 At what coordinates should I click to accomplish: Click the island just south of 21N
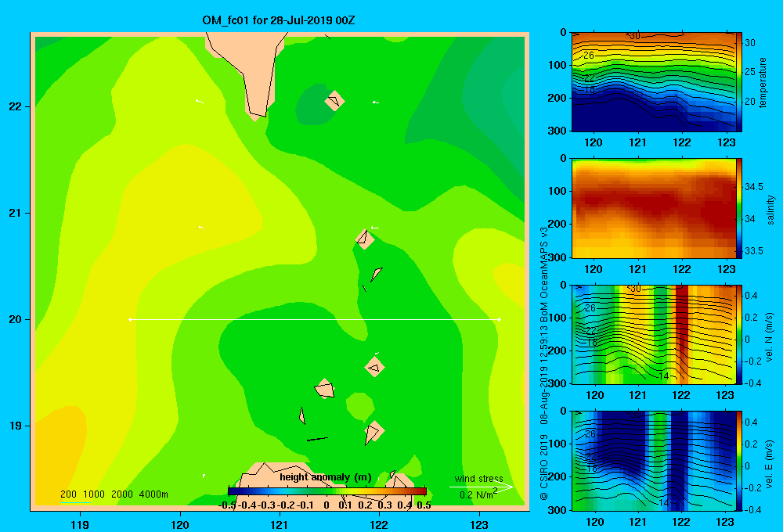click(x=365, y=239)
